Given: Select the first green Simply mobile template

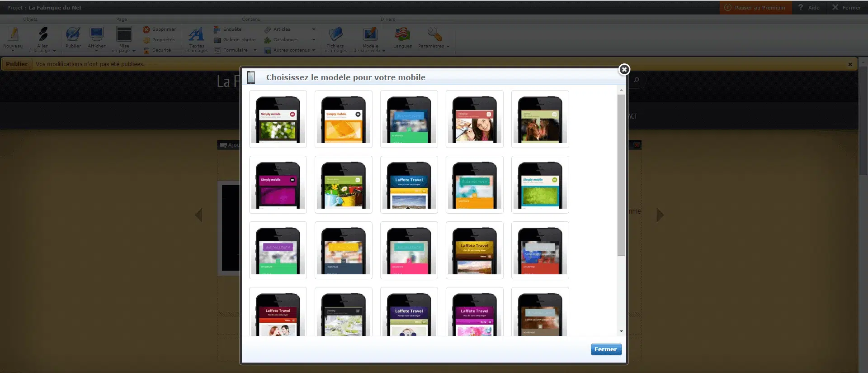Looking at the screenshot, I should click(278, 119).
